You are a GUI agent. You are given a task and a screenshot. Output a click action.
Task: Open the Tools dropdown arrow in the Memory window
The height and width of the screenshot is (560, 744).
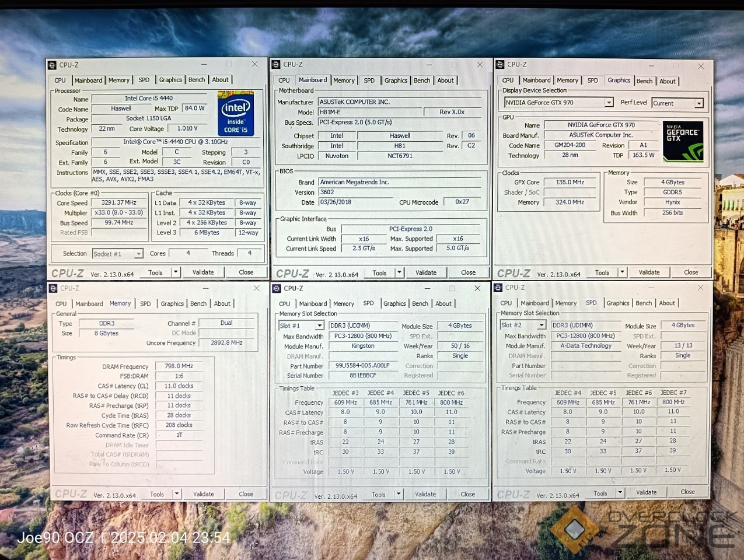[176, 494]
